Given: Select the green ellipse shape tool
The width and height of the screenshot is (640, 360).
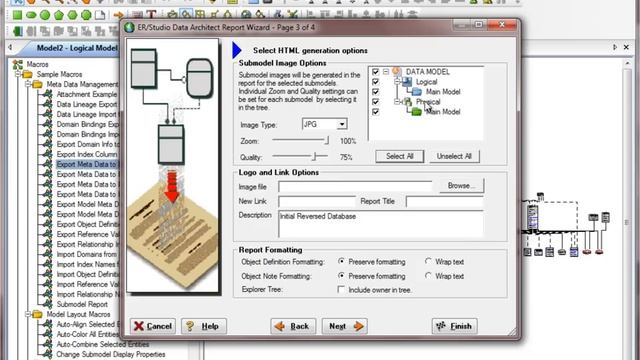Looking at the screenshot, I should coord(31,16).
